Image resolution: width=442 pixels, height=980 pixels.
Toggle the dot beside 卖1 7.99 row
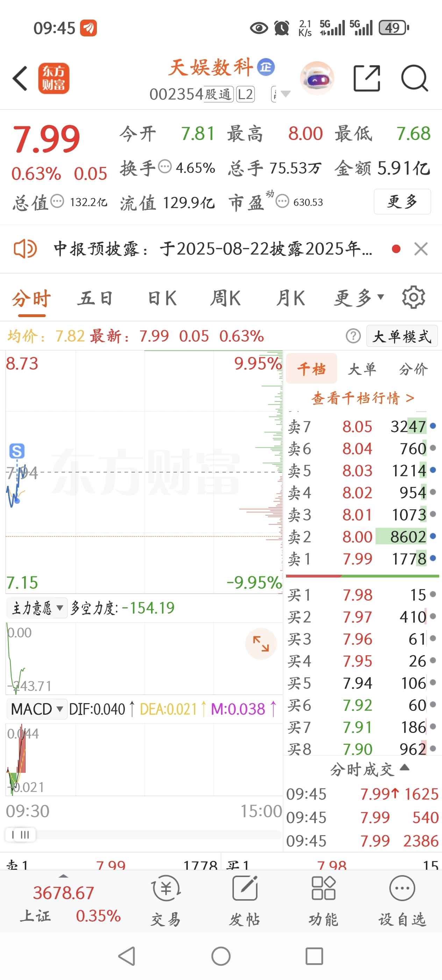click(x=433, y=559)
